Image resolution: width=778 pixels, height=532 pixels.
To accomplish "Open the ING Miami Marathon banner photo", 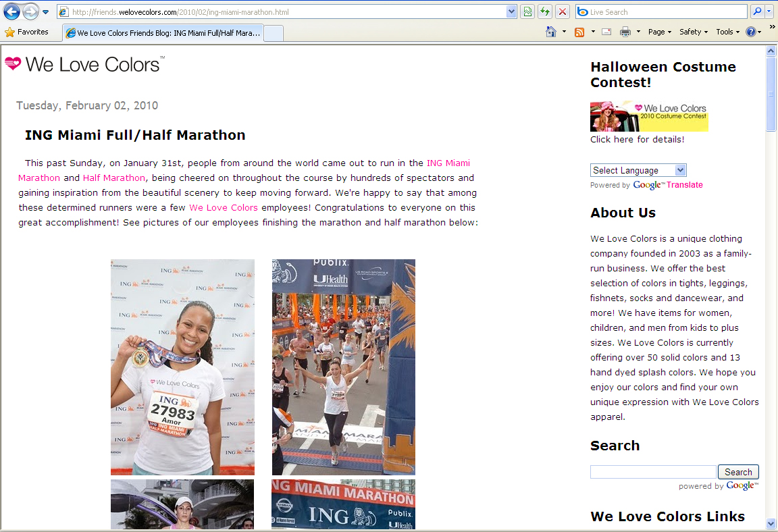I will pyautogui.click(x=343, y=504).
